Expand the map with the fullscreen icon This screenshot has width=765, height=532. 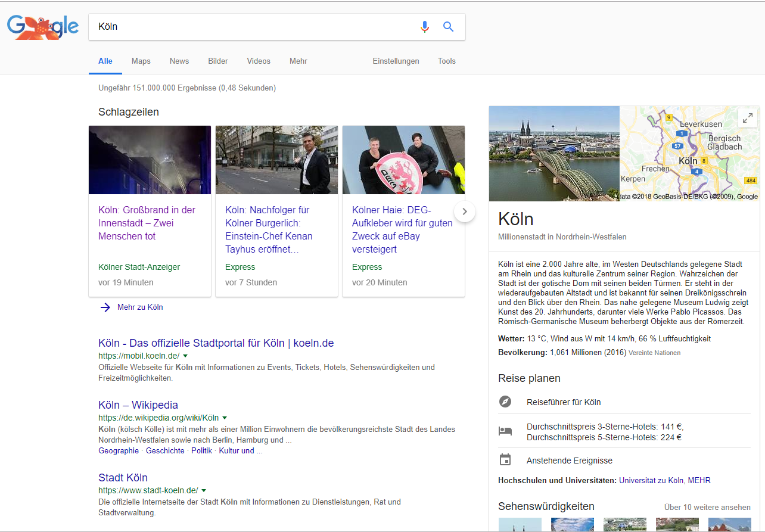[x=748, y=118]
